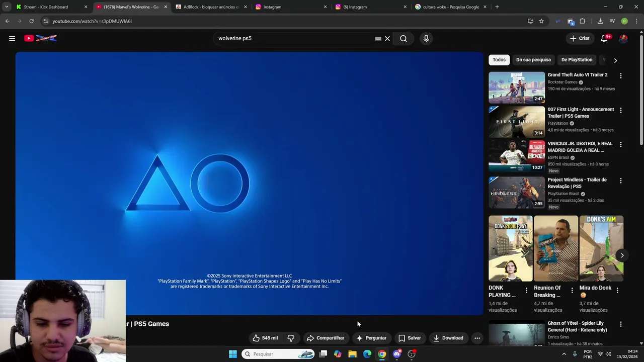Open Microsoft Edge from taskbar

pyautogui.click(x=367, y=354)
